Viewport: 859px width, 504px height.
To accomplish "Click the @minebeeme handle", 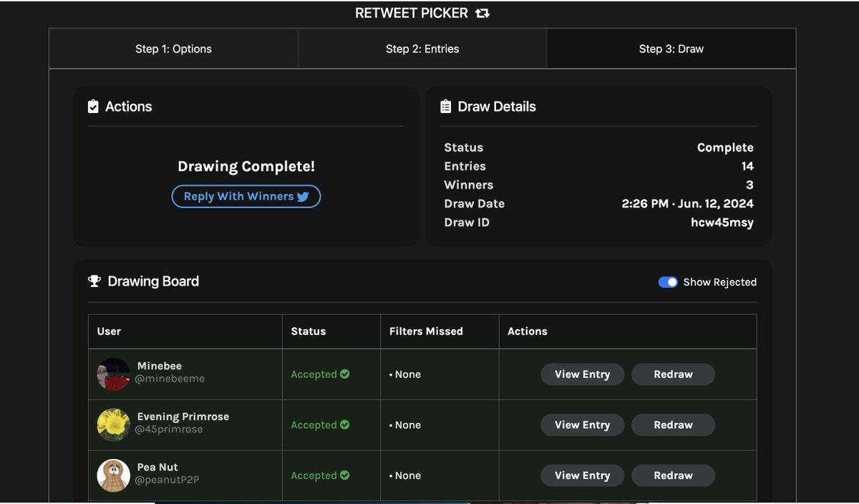I will point(170,379).
